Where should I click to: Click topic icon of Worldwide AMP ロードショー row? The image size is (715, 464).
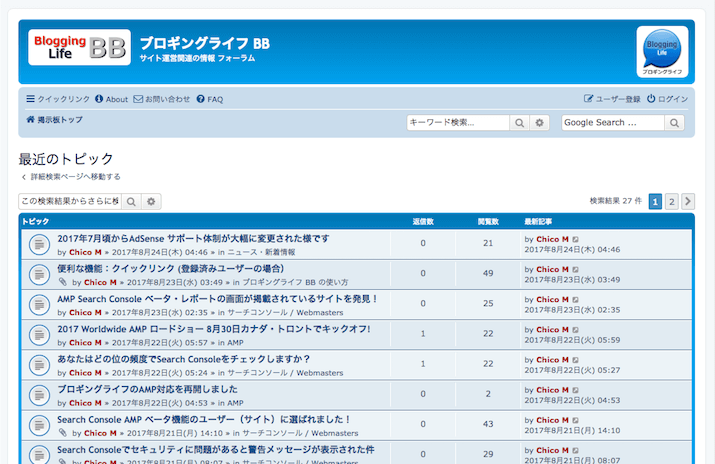coord(39,335)
